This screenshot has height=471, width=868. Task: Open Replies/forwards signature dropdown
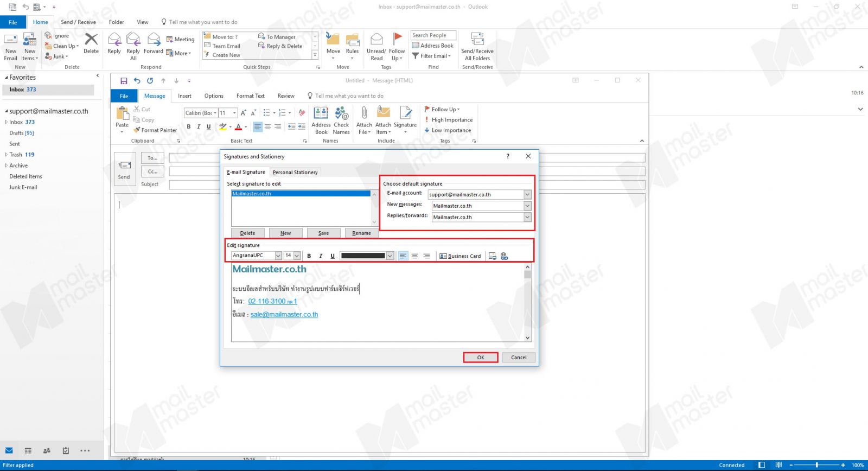coord(527,217)
